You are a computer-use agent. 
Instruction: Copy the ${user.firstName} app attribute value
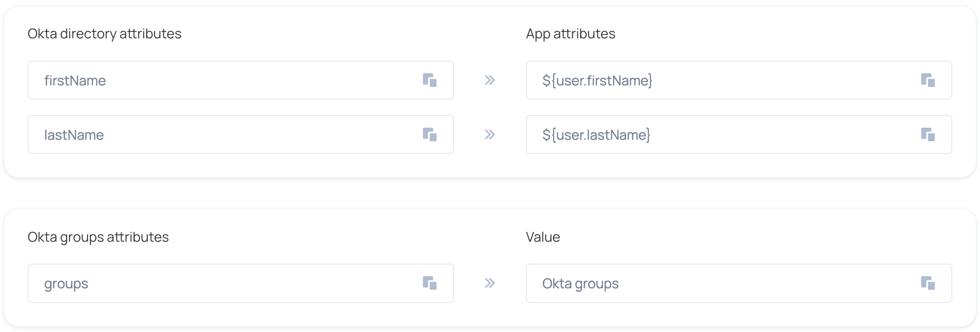coord(927,80)
